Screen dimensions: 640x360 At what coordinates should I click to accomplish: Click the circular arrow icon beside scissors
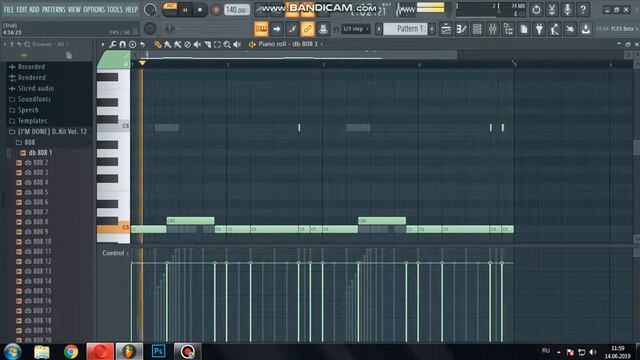536,9
